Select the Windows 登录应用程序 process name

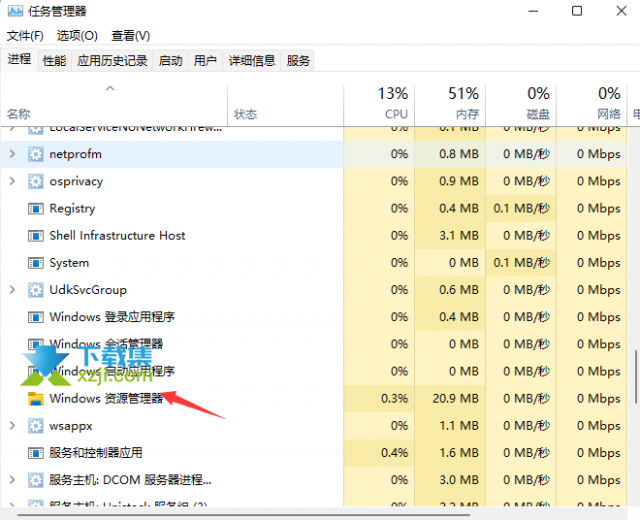click(112, 317)
